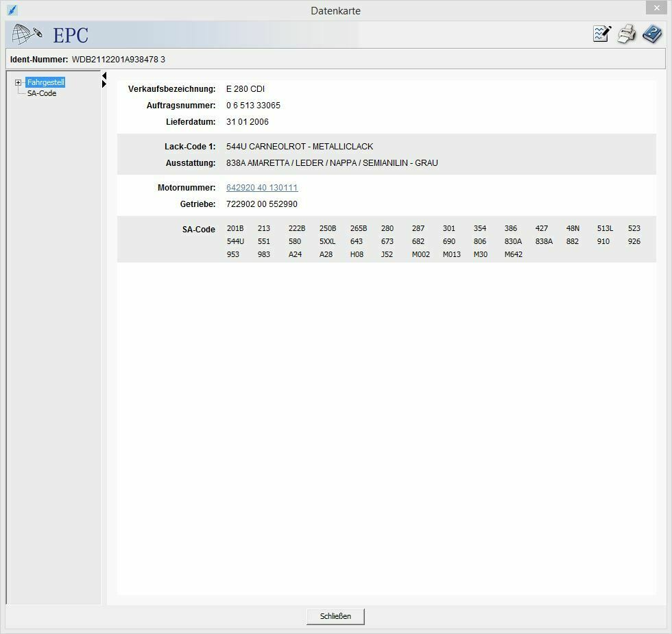
Task: Open the notes editor icon
Action: point(601,34)
